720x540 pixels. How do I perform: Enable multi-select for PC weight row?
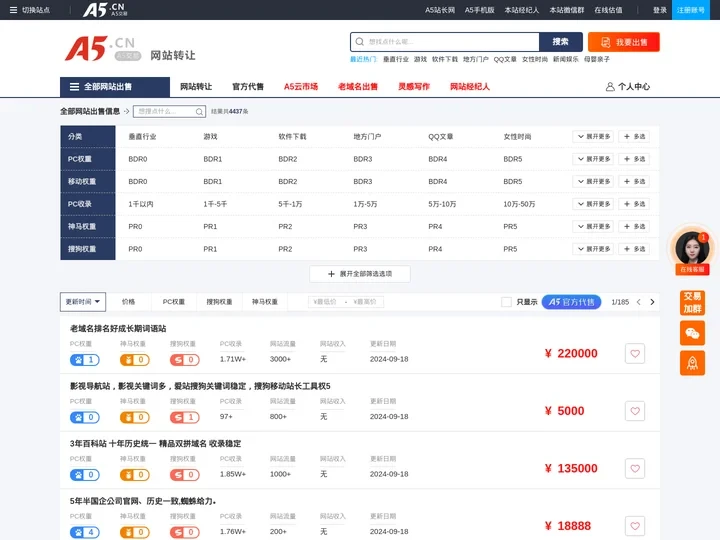click(x=634, y=159)
